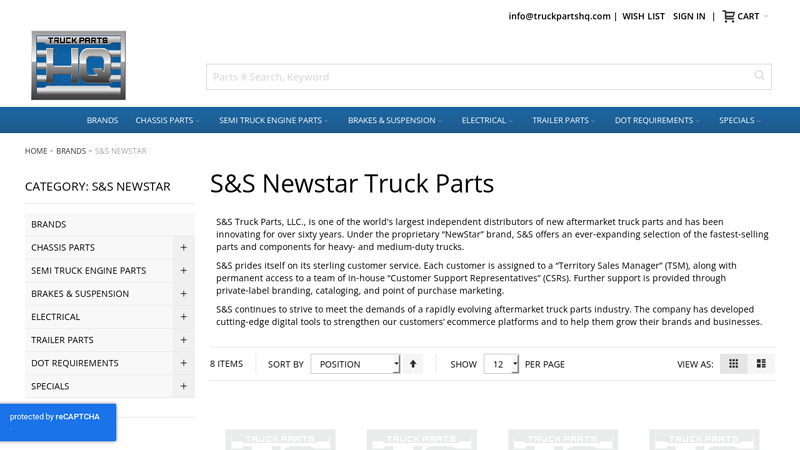Go to Home breadcrumb link
The width and height of the screenshot is (800, 450).
pos(36,151)
